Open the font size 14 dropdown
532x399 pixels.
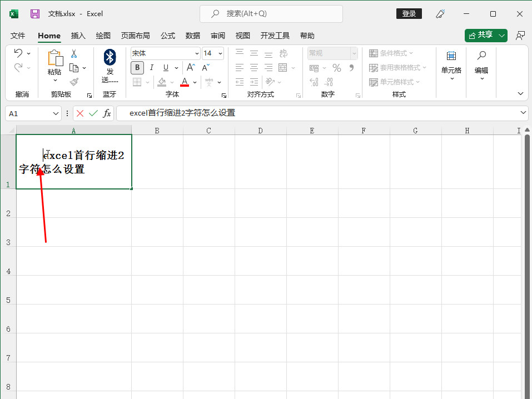220,53
